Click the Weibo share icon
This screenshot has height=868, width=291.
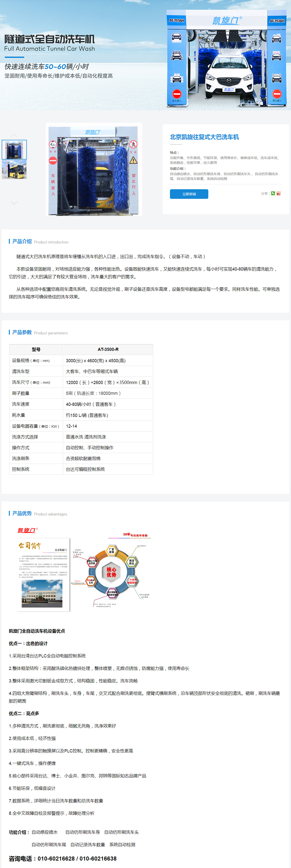point(279,193)
